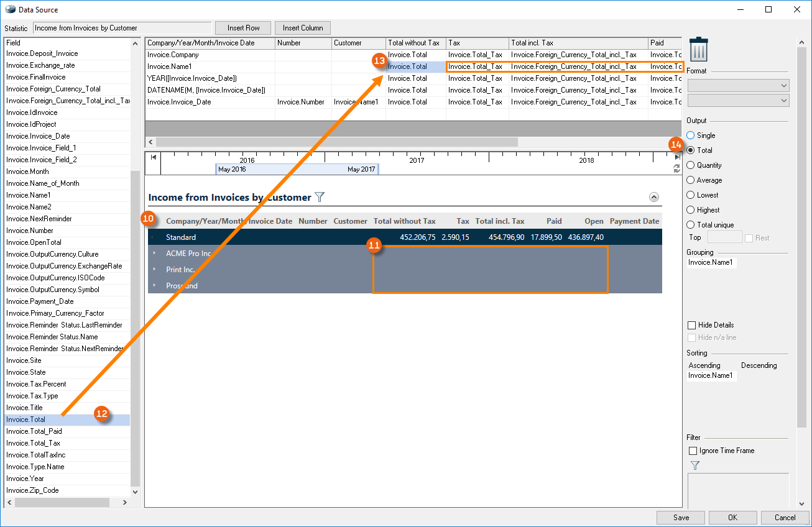Viewport: 812px width, 527px height.
Task: Select Invoice.Payment_Date in the field list
Action: [40, 301]
